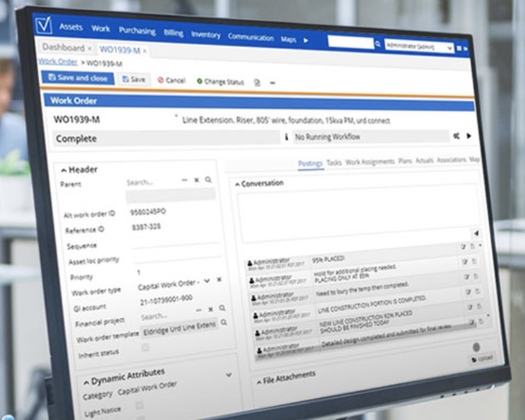Switch to the Dashboard tab
Viewport: 525px width, 420px height.
64,48
